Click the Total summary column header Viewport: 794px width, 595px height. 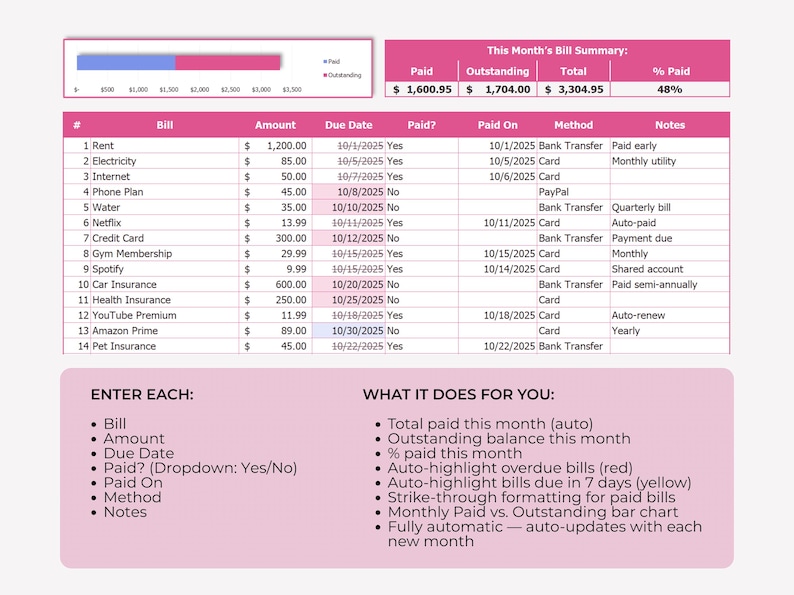coord(573,71)
